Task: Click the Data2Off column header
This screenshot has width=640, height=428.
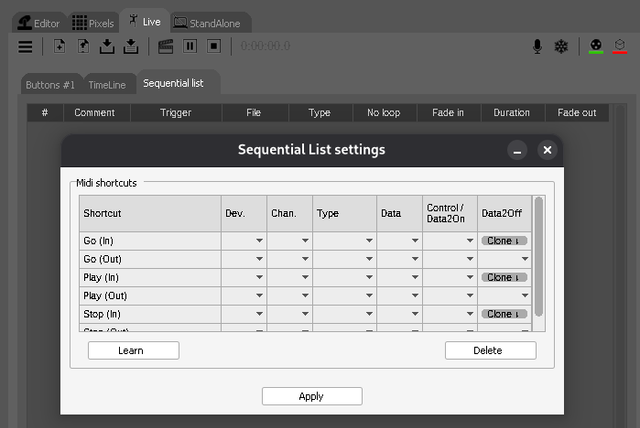Action: pyautogui.click(x=505, y=213)
